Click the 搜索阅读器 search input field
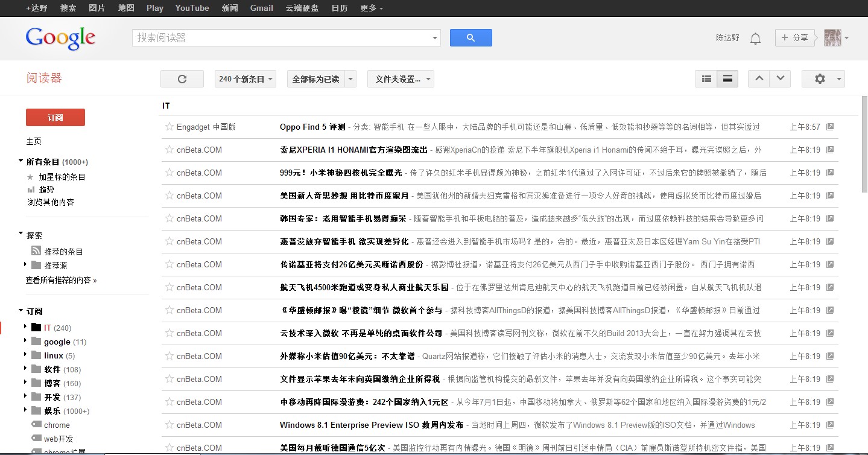Viewport: 868px width, 455px height. coord(281,37)
